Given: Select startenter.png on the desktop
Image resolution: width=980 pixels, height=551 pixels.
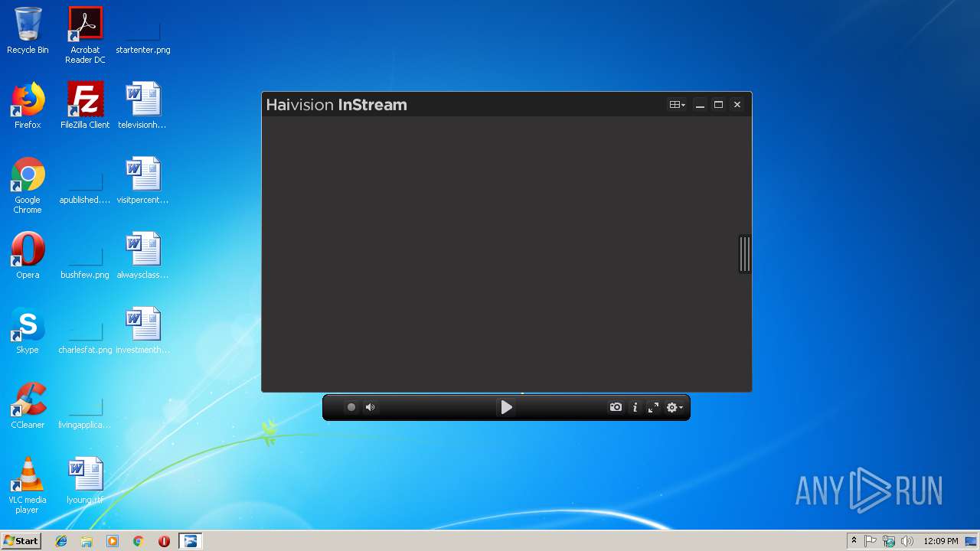Looking at the screenshot, I should [142, 31].
